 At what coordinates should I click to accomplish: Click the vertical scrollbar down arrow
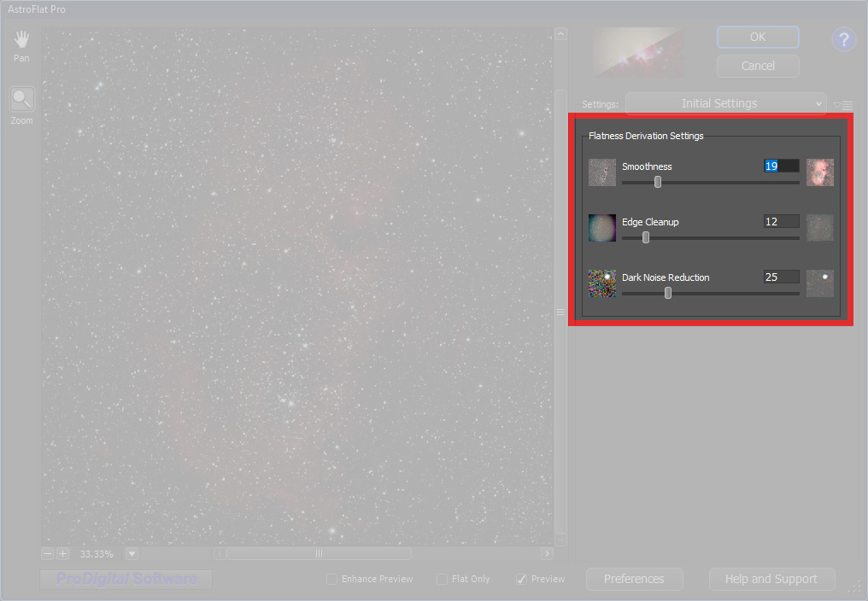[x=560, y=540]
